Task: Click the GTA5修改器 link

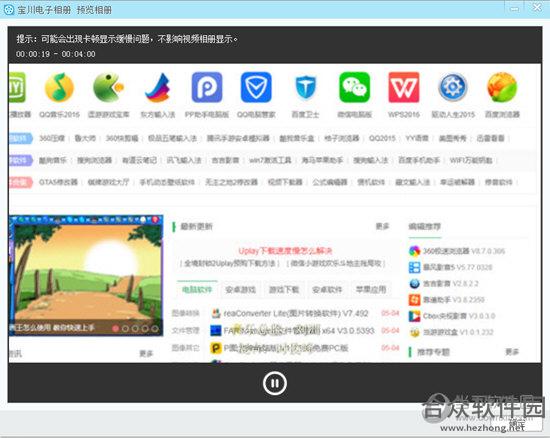Action: [58, 182]
